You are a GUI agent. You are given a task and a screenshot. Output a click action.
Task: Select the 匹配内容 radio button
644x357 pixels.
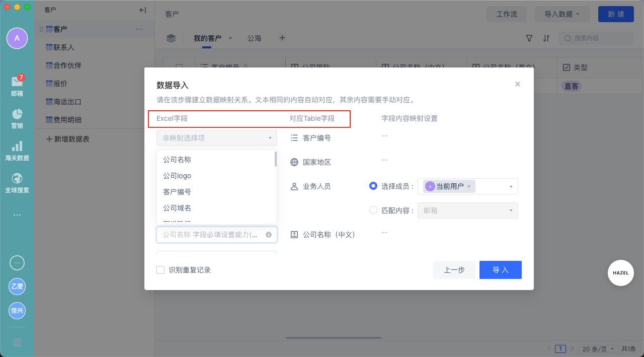tap(373, 210)
